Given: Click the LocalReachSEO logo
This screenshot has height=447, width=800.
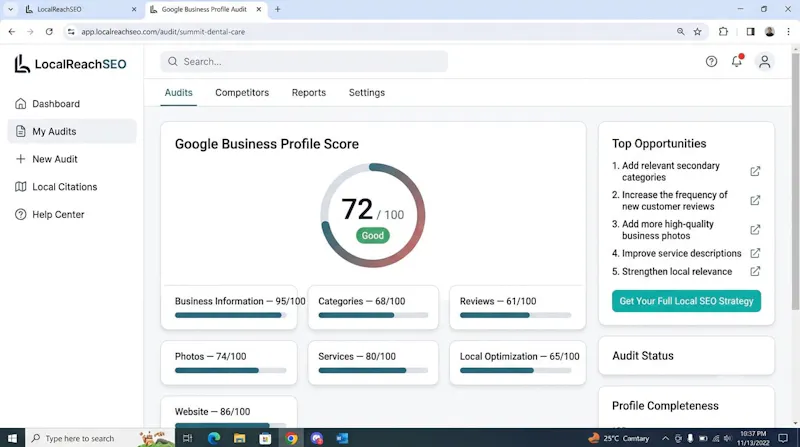Looking at the screenshot, I should pos(70,64).
